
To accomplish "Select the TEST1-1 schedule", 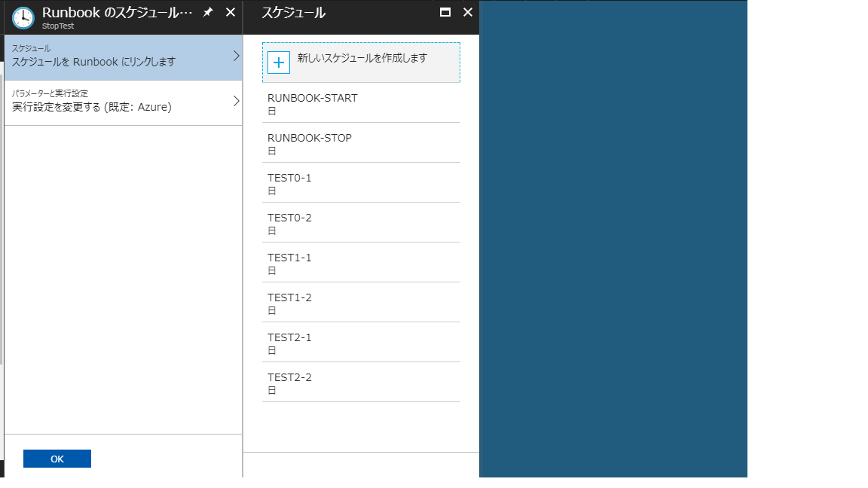I will (x=361, y=262).
